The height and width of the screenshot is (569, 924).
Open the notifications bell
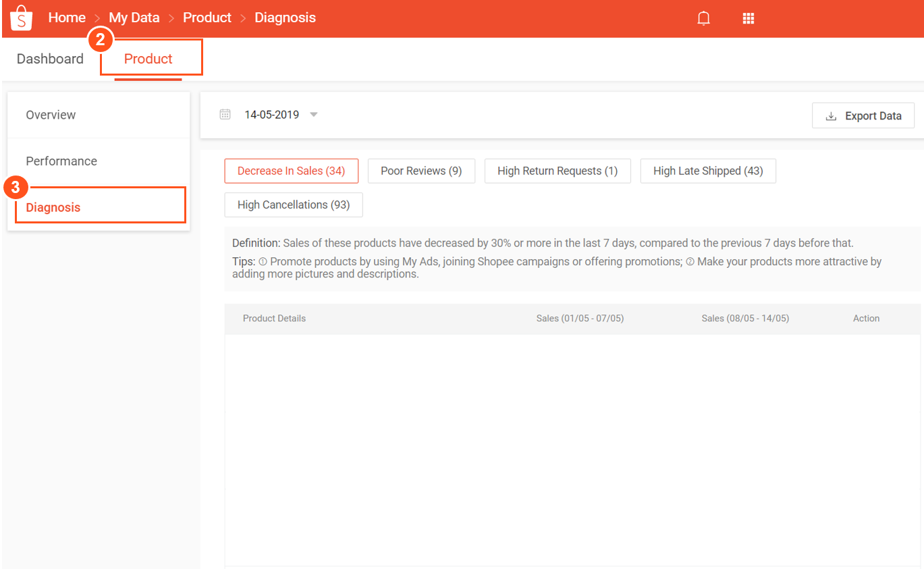pyautogui.click(x=703, y=18)
